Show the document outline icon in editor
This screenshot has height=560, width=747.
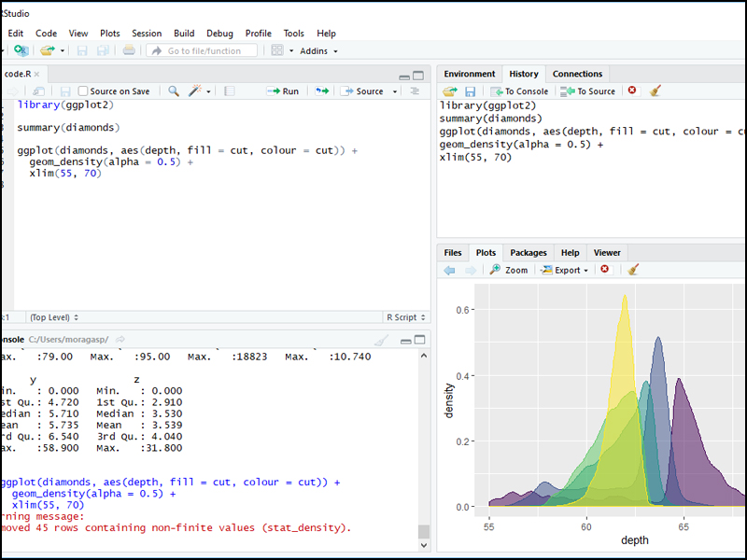[x=415, y=91]
